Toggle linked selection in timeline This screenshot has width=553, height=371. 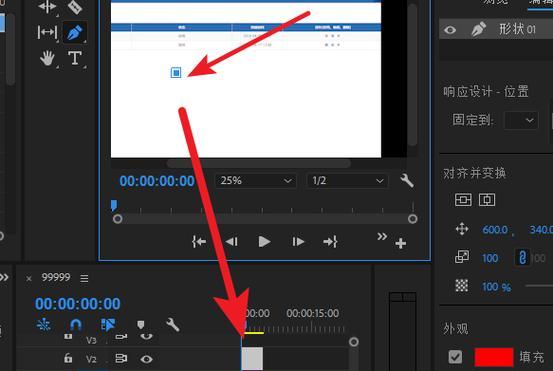point(108,324)
